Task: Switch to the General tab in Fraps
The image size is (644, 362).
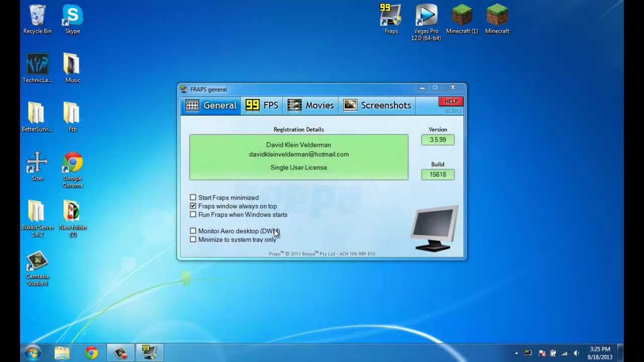Action: [x=211, y=105]
